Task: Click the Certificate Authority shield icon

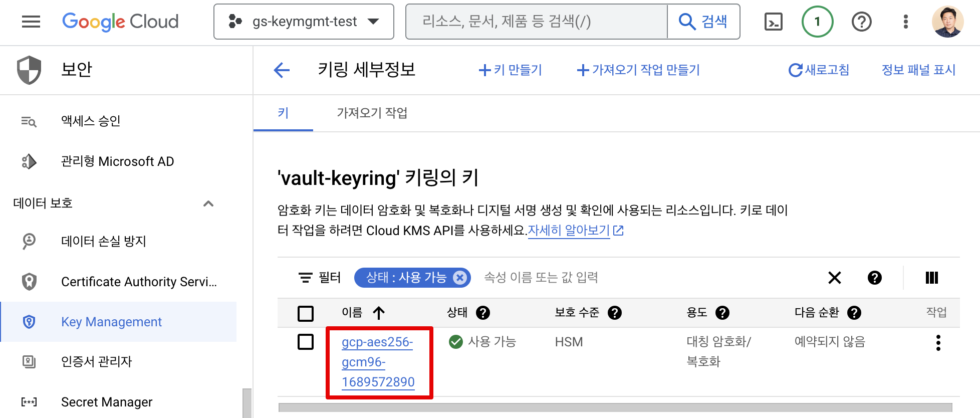Action: point(29,282)
